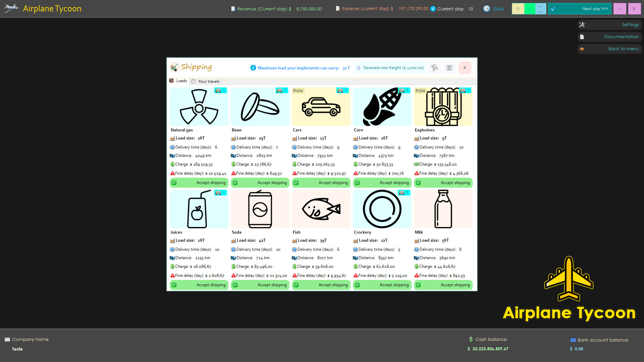Click the Fish freight icon
This screenshot has height=362, width=644.
click(322, 208)
